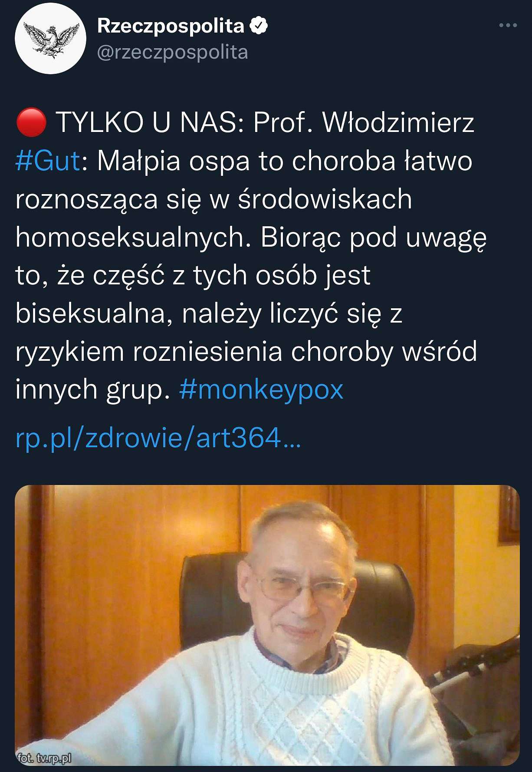Click the phrase innych grup ending the tweet
The image size is (532, 772).
(x=92, y=389)
